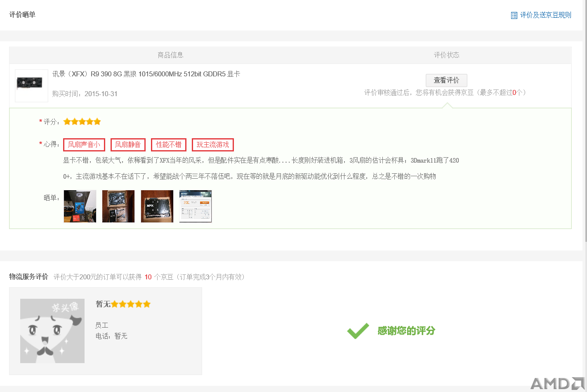Click the rules document icon beside 评价及送京豆规则
This screenshot has height=392, width=587.
coord(514,16)
